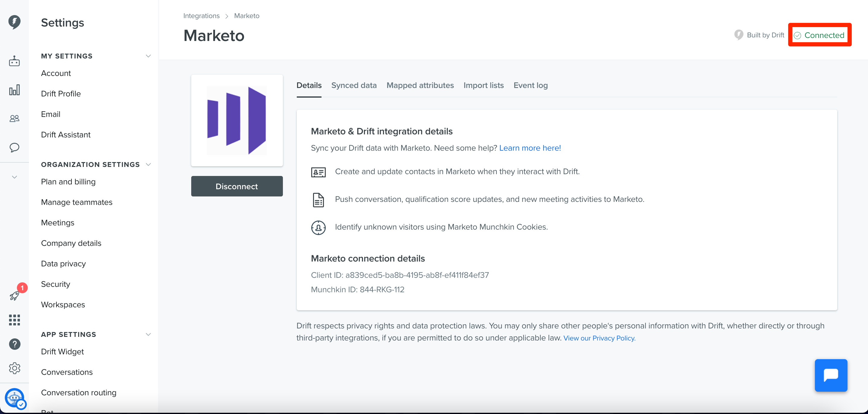868x414 pixels.
Task: Open Account settings
Action: tap(56, 73)
